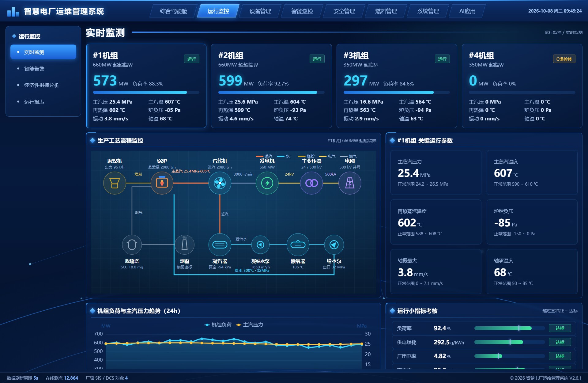The width and height of the screenshot is (588, 383).
Task: Select the #2机组 unit card
Action: pyautogui.click(x=271, y=86)
